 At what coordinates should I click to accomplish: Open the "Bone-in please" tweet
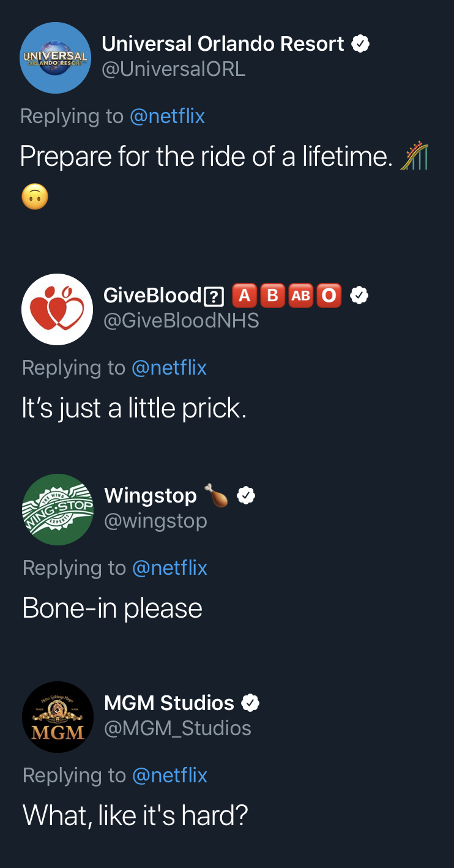113,608
